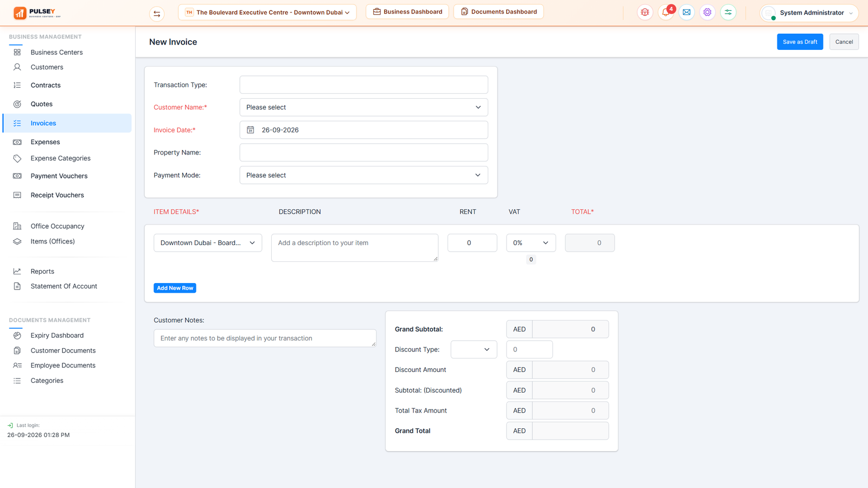The width and height of the screenshot is (868, 488).
Task: Click the row Total field
Action: click(x=590, y=243)
